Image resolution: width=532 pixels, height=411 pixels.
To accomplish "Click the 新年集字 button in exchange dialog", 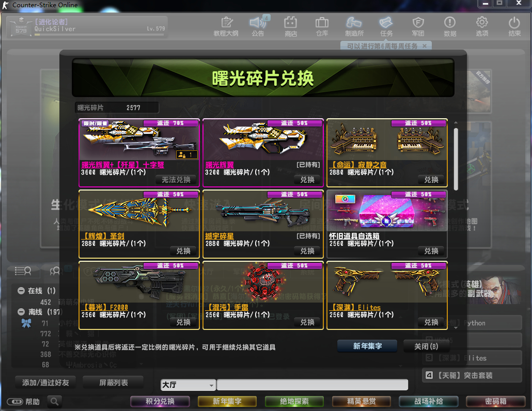I will (x=367, y=346).
